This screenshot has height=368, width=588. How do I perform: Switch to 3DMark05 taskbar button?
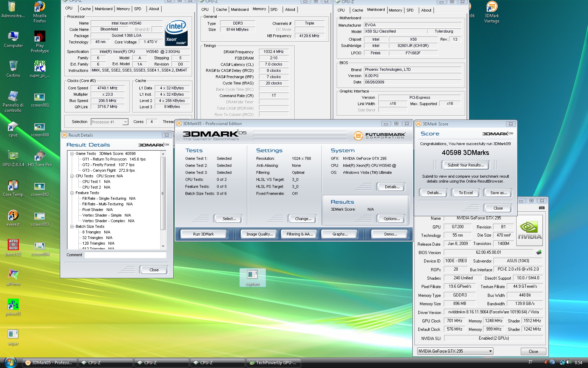tap(49, 363)
